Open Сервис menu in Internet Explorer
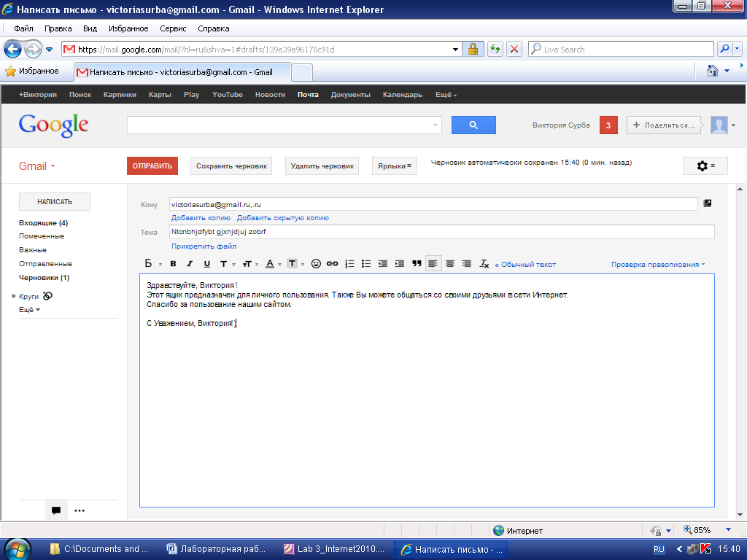The width and height of the screenshot is (747, 560). [x=173, y=28]
